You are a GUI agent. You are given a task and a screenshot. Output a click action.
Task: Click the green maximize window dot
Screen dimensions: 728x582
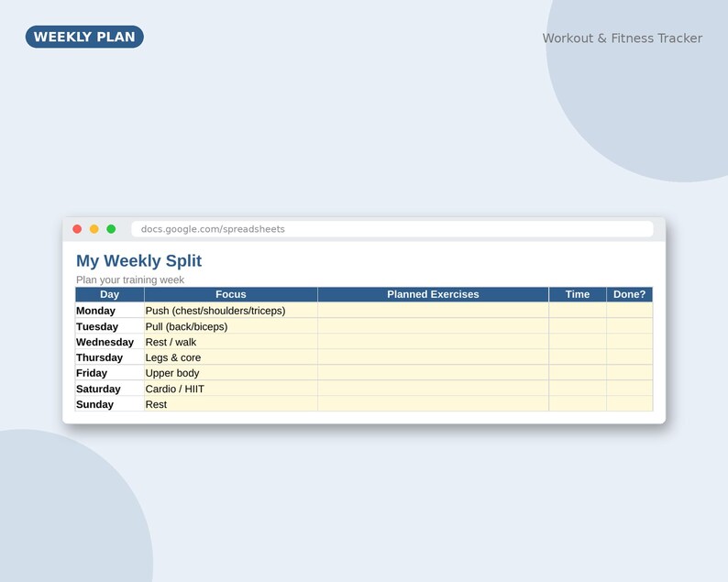coord(111,229)
